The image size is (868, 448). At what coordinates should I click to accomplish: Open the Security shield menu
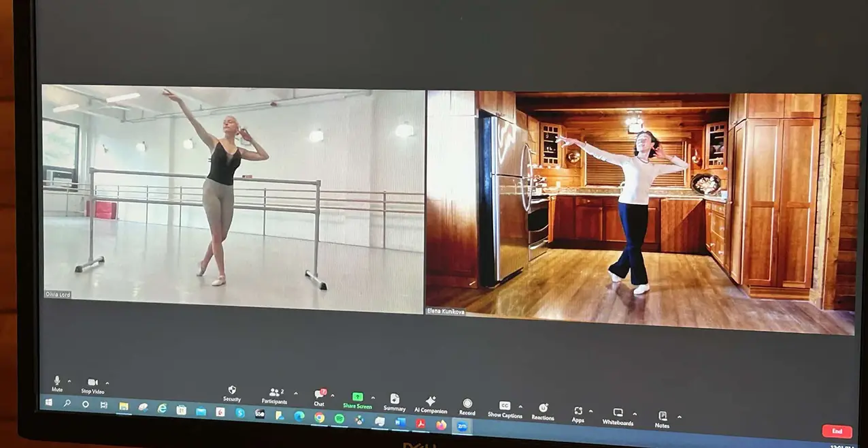231,391
